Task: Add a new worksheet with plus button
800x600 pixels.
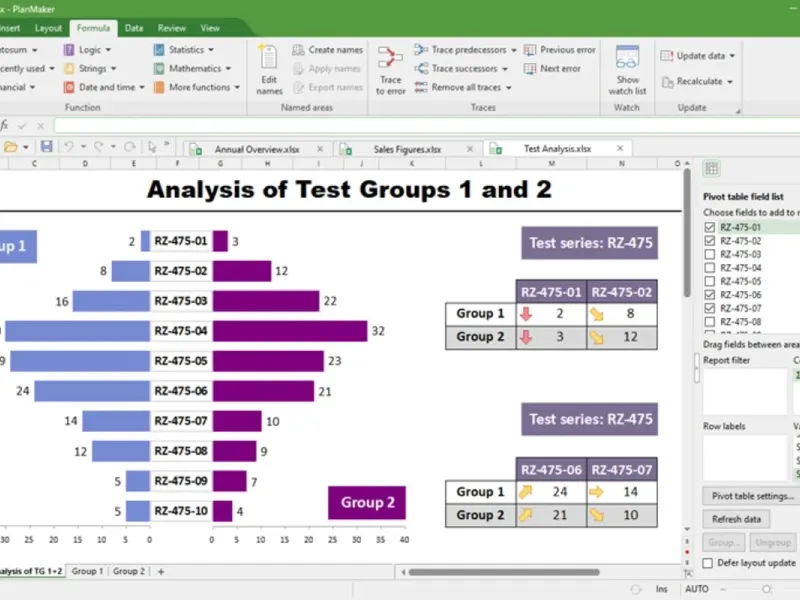Action: coord(161,571)
